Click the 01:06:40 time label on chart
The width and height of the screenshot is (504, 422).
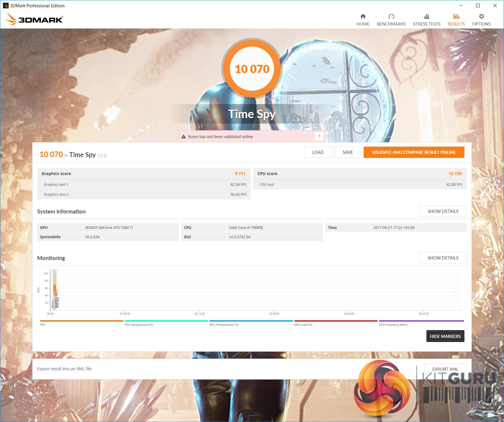point(125,314)
